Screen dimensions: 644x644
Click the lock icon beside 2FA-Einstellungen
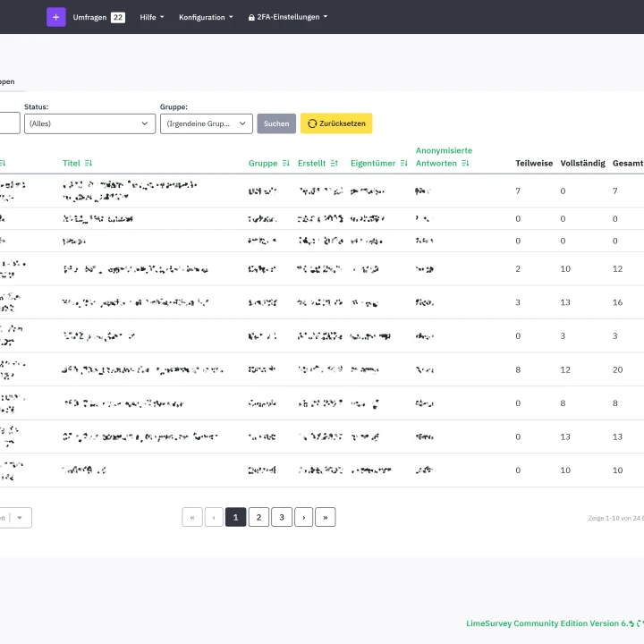(251, 17)
